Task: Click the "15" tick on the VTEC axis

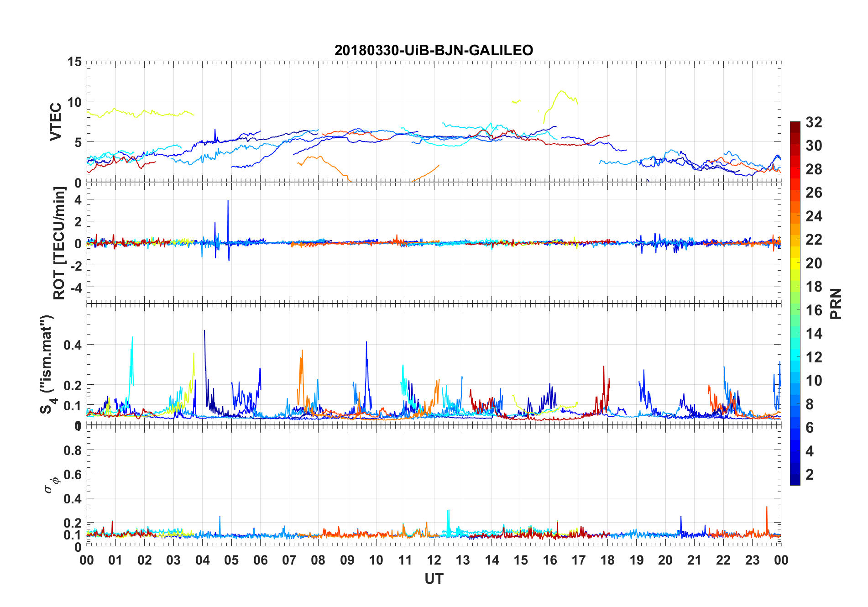Action: (x=74, y=62)
